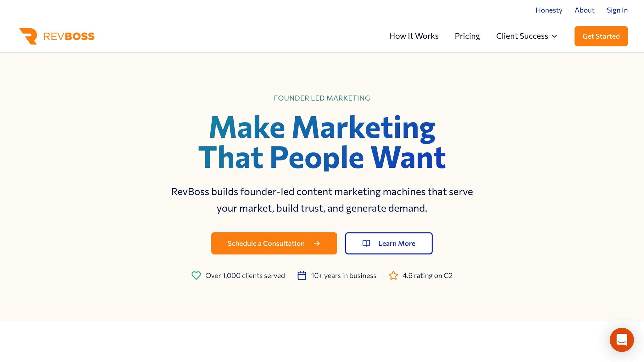Click the open book icon on Learn More
Image resolution: width=644 pixels, height=362 pixels.
click(x=366, y=243)
